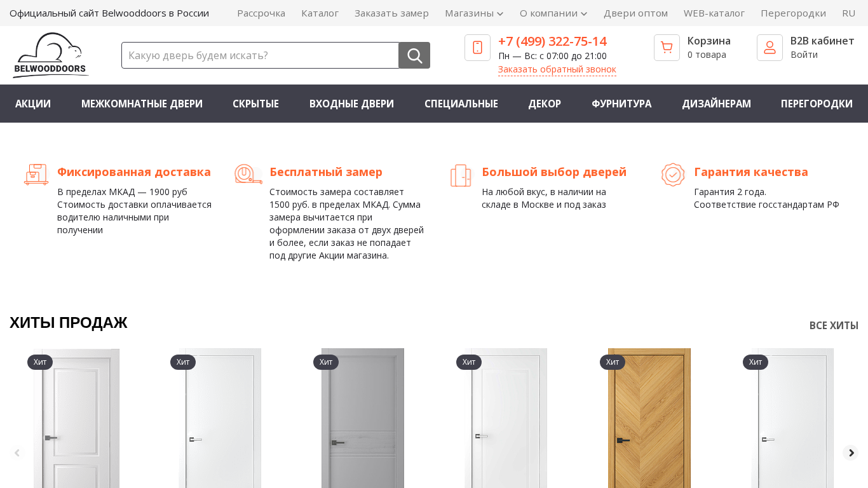The width and height of the screenshot is (868, 488).
Task: Click the mobile phone icon
Action: 477,48
